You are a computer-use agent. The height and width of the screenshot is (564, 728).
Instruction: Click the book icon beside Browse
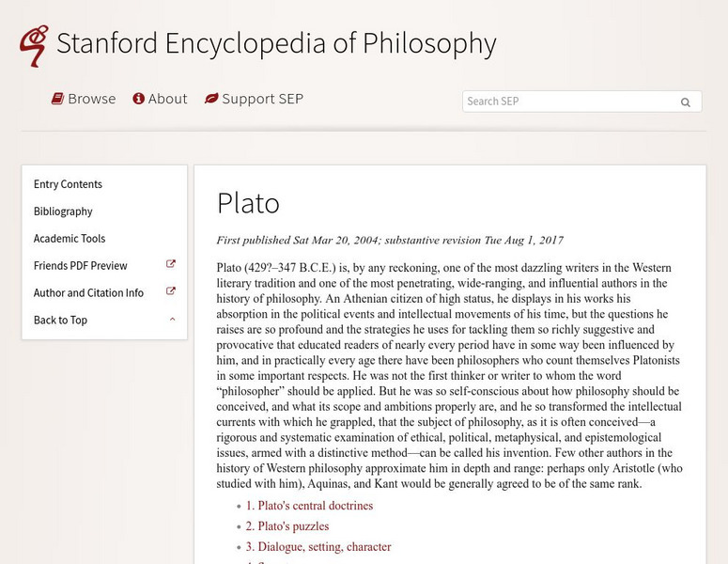click(57, 99)
